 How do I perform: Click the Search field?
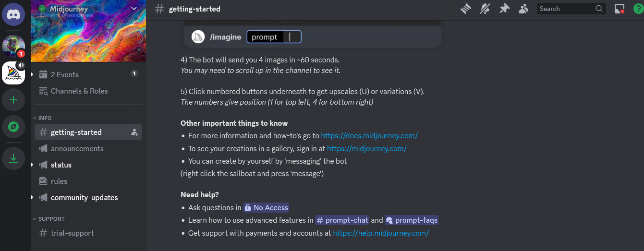pyautogui.click(x=566, y=9)
